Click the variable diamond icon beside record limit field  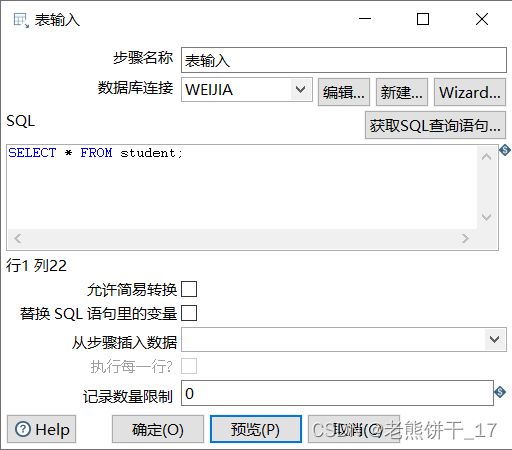[500, 392]
